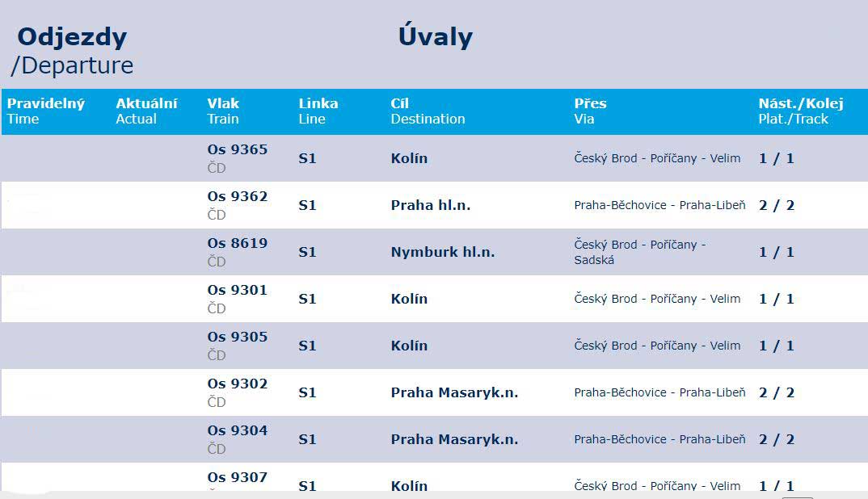Click the Odjezdy Departure heading

tap(73, 51)
